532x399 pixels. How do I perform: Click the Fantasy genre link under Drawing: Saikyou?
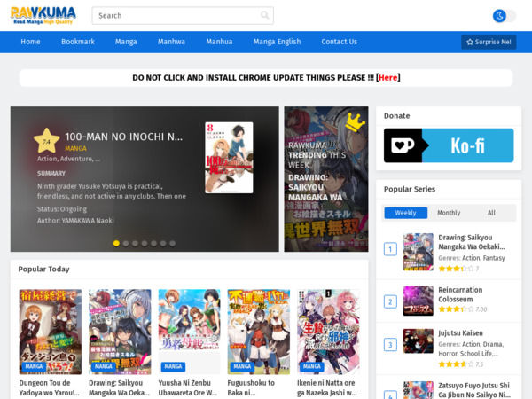pos(494,258)
